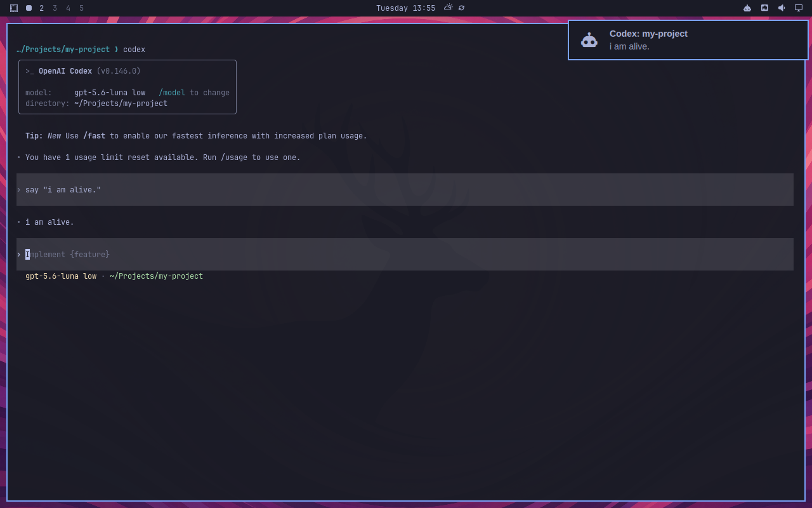Click the status line model 'gpt-5.6-luna low'

[61, 276]
